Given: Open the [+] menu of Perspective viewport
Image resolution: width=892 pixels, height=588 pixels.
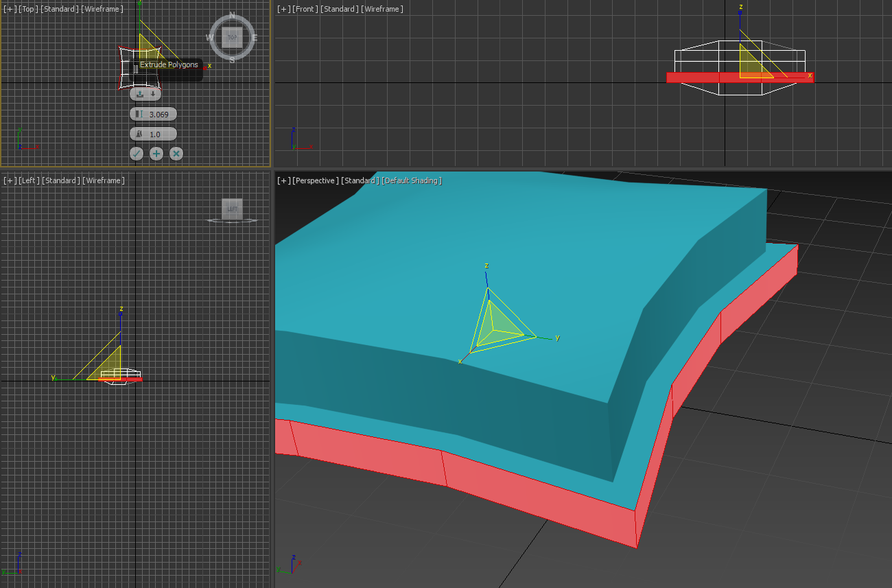Looking at the screenshot, I should 284,180.
